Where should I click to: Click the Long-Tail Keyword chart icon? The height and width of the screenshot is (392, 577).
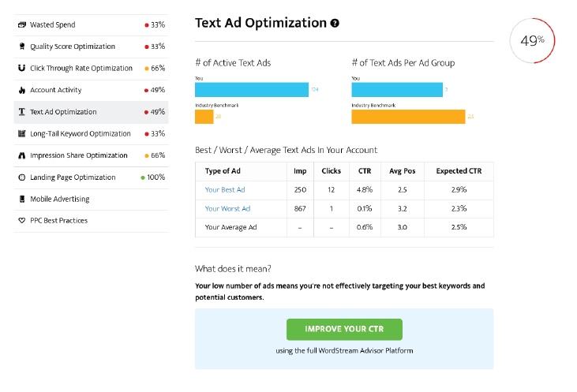(22, 133)
